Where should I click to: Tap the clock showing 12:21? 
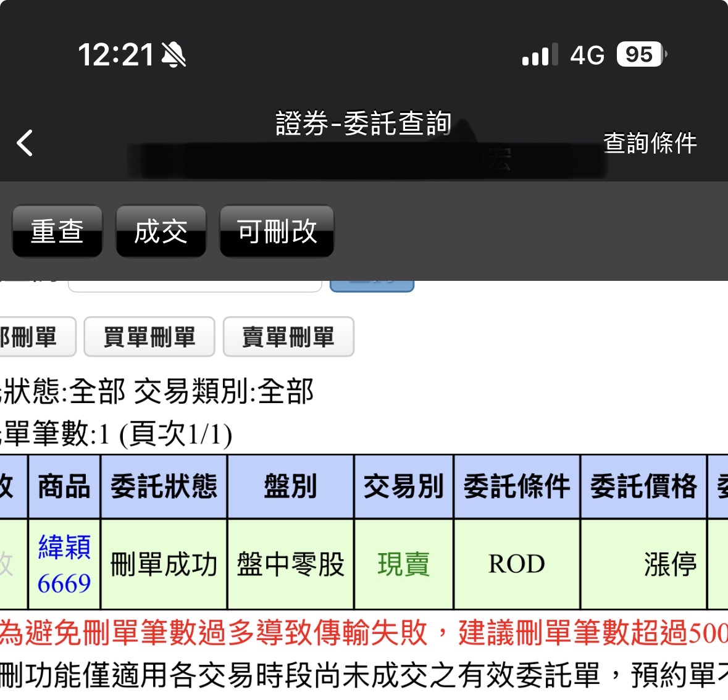[x=115, y=54]
